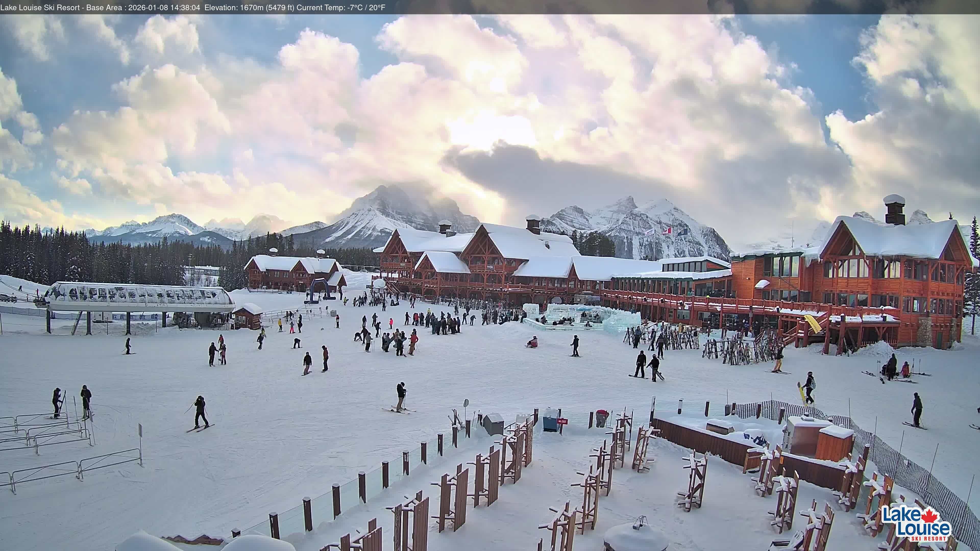This screenshot has height=551, width=980.
Task: Select the red EXIT sign near the corrals
Action: point(563,421)
